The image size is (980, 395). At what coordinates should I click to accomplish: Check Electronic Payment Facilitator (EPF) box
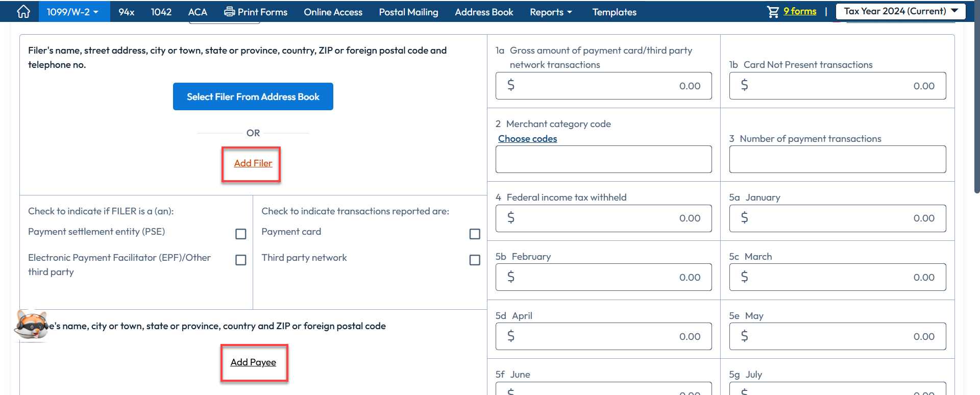click(x=241, y=260)
